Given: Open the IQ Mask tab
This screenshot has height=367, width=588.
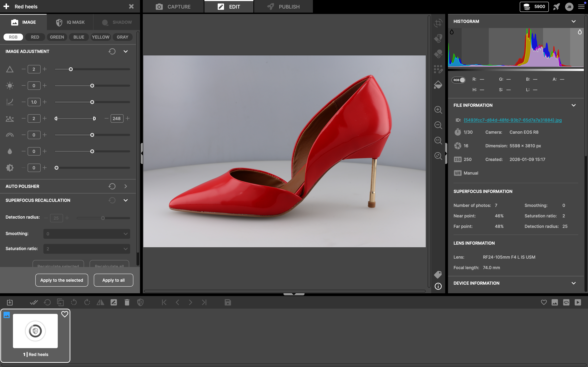Looking at the screenshot, I should tap(70, 22).
